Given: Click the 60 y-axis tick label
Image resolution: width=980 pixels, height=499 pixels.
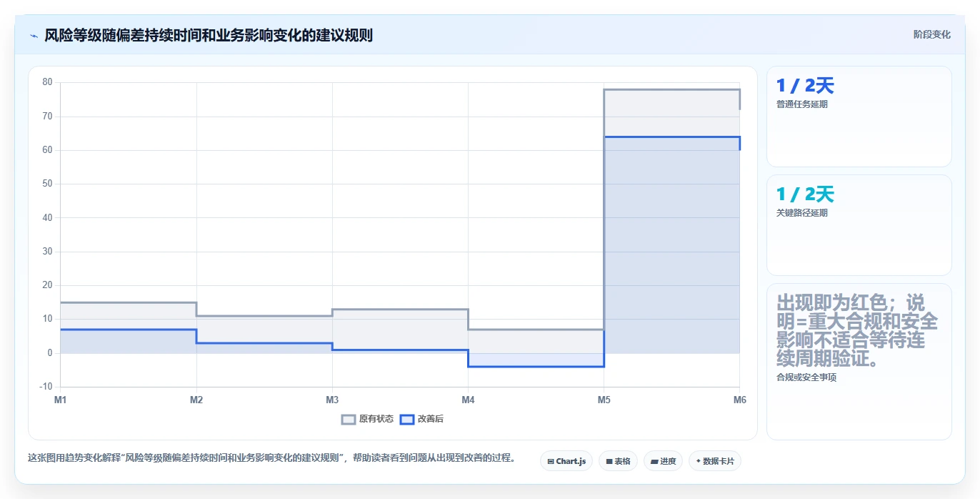Looking at the screenshot, I should coord(47,150).
